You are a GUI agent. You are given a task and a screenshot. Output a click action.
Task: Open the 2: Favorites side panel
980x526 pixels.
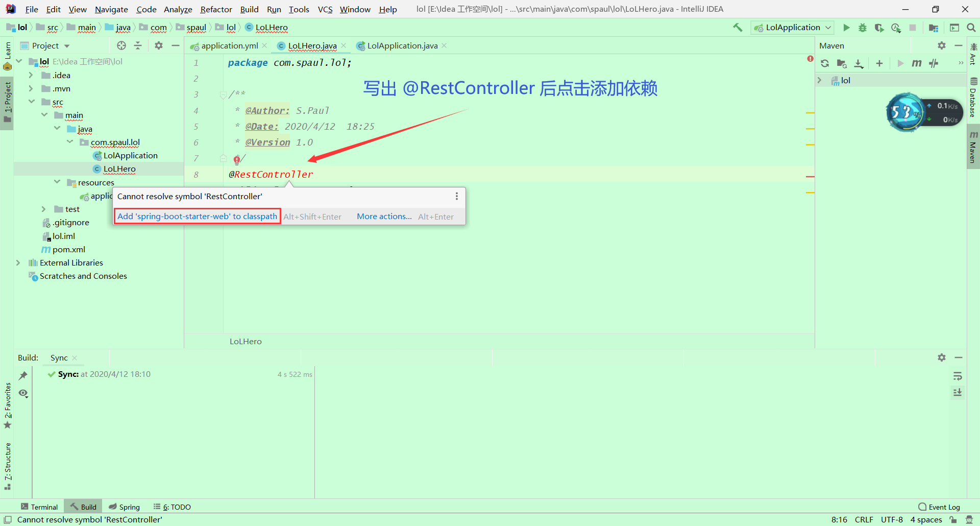pos(8,405)
